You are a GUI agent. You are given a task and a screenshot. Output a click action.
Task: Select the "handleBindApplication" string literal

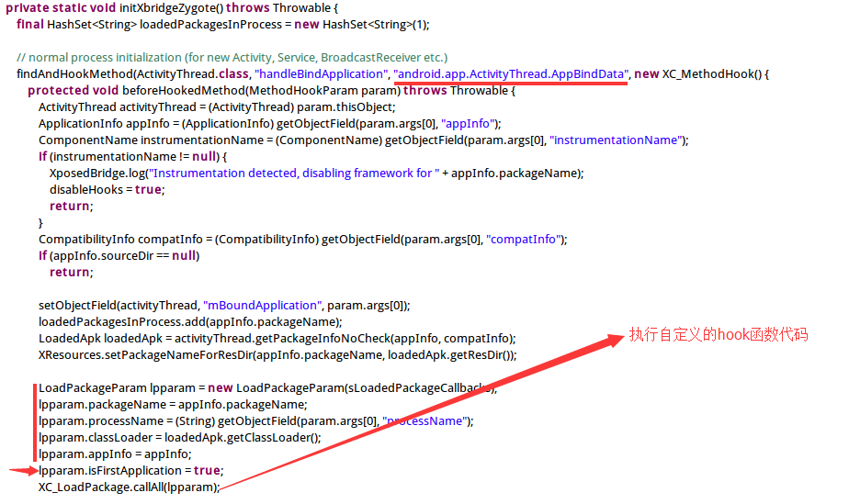[322, 74]
